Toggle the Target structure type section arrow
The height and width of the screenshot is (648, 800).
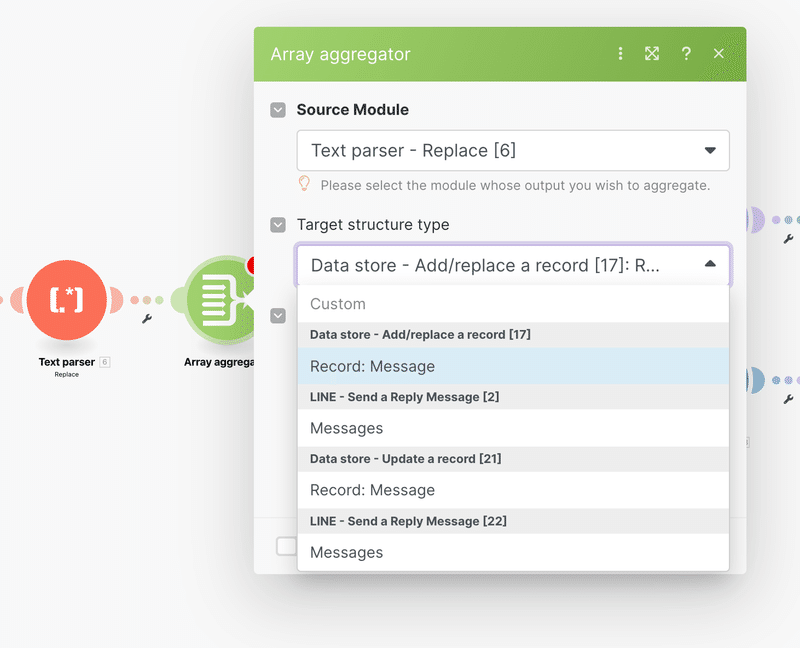pyautogui.click(x=278, y=225)
